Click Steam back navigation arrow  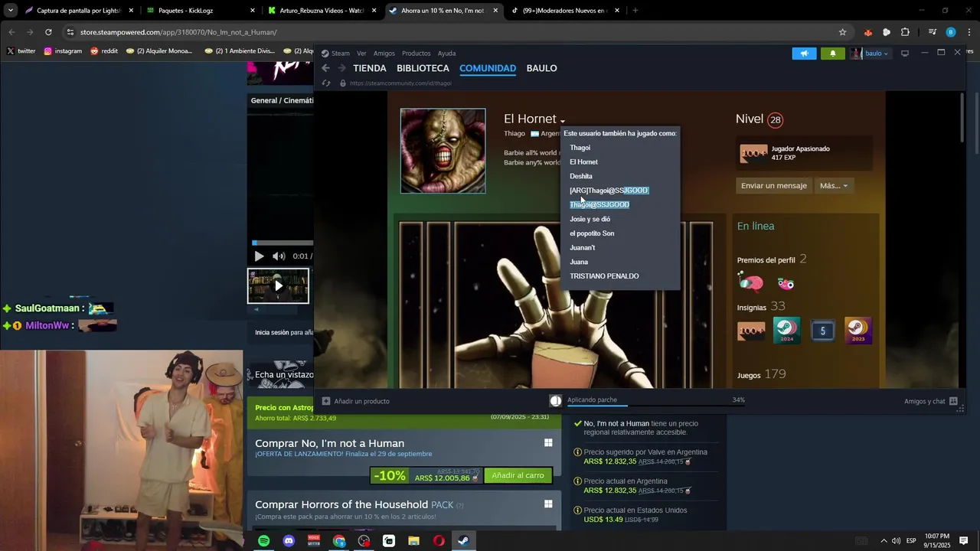coord(325,68)
